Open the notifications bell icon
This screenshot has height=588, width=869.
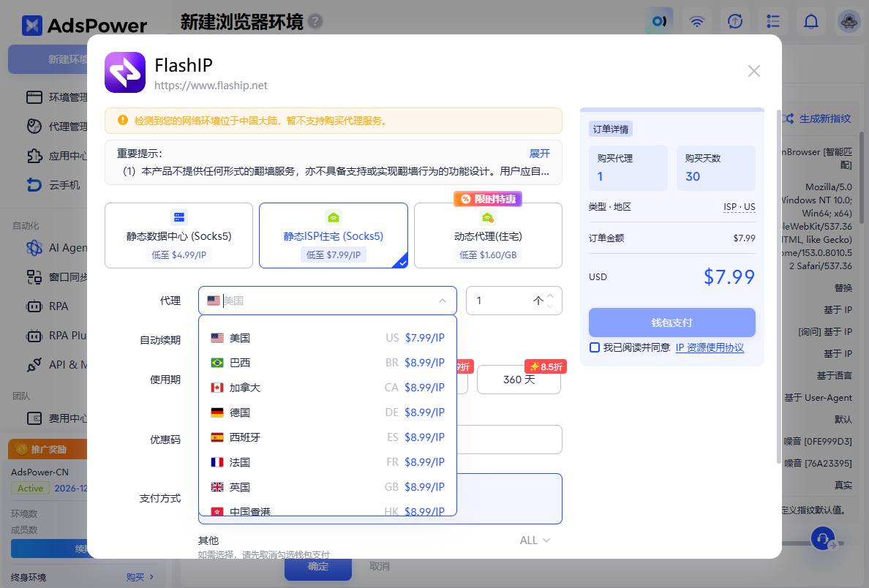coord(810,22)
